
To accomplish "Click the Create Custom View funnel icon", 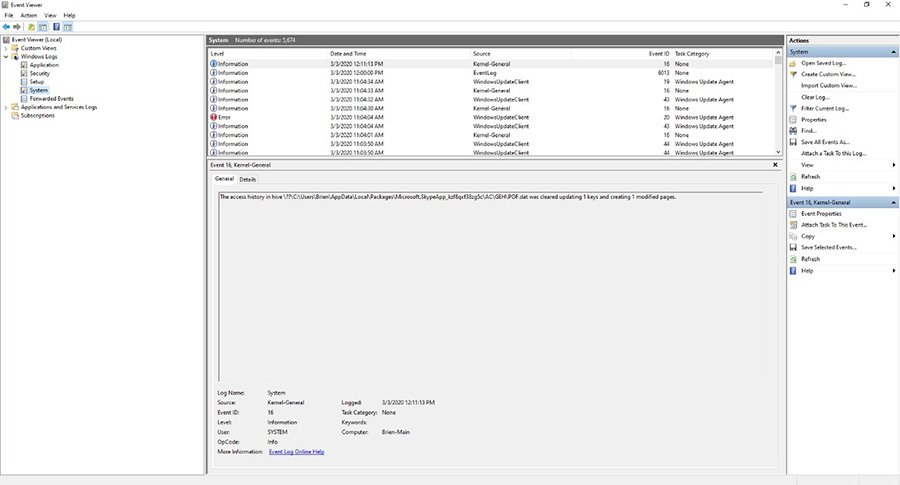I will tap(793, 74).
